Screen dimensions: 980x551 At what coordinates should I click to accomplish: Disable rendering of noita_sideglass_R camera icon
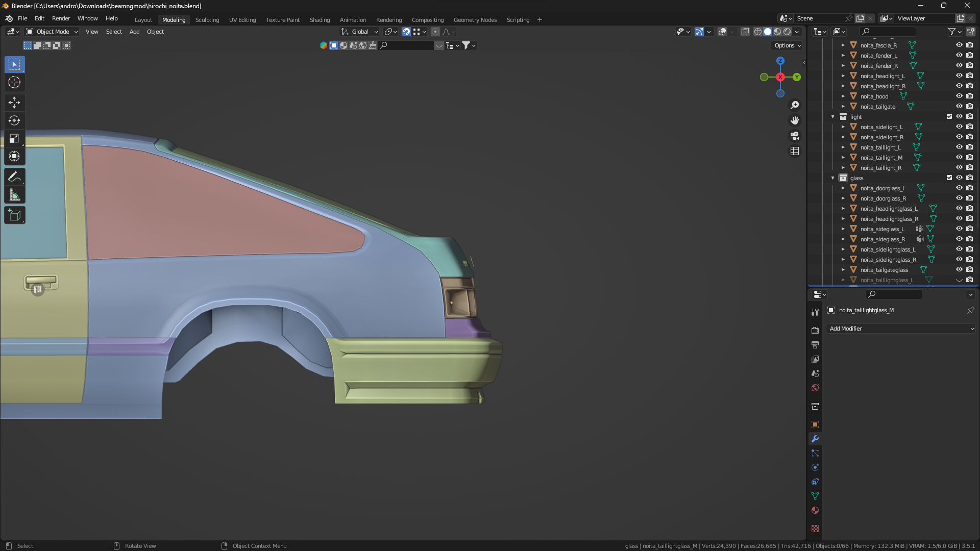[969, 239]
